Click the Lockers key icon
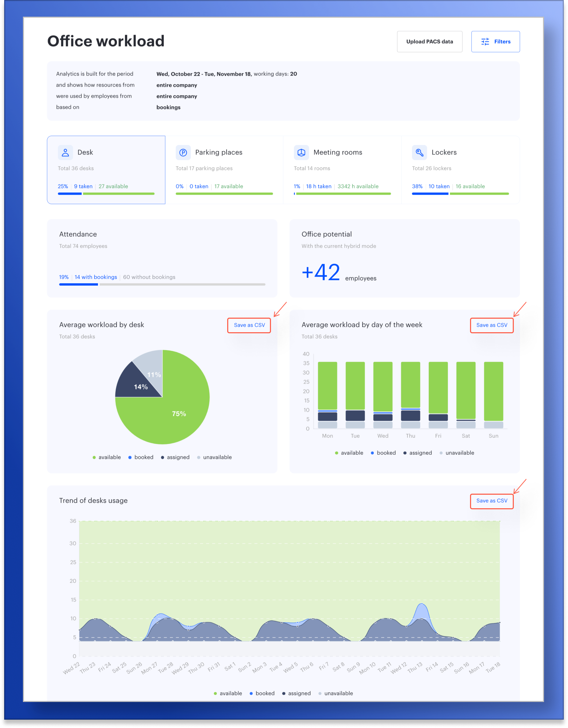Image resolution: width=568 pixels, height=728 pixels. coord(419,152)
